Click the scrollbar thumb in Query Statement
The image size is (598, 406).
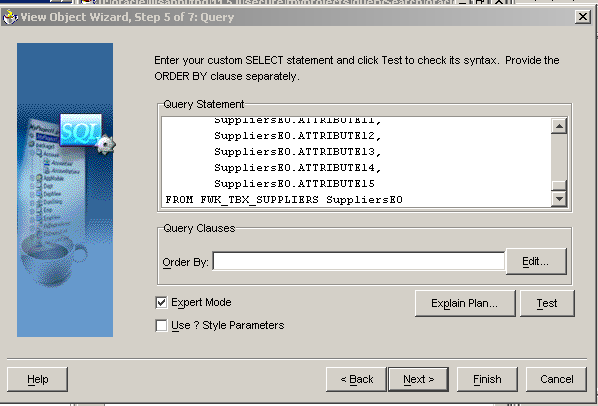pos(559,185)
